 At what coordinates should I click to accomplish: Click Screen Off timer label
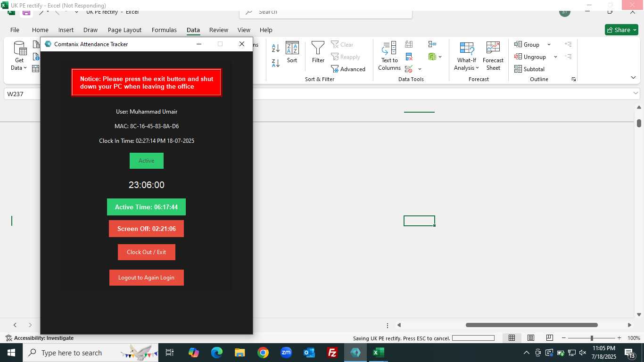(147, 229)
